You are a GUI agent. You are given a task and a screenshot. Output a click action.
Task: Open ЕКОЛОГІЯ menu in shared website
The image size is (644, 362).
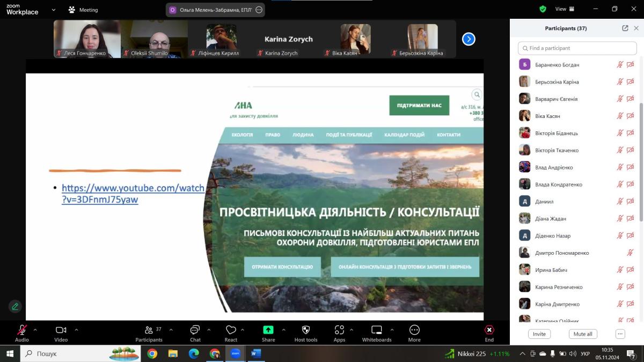[x=242, y=135]
